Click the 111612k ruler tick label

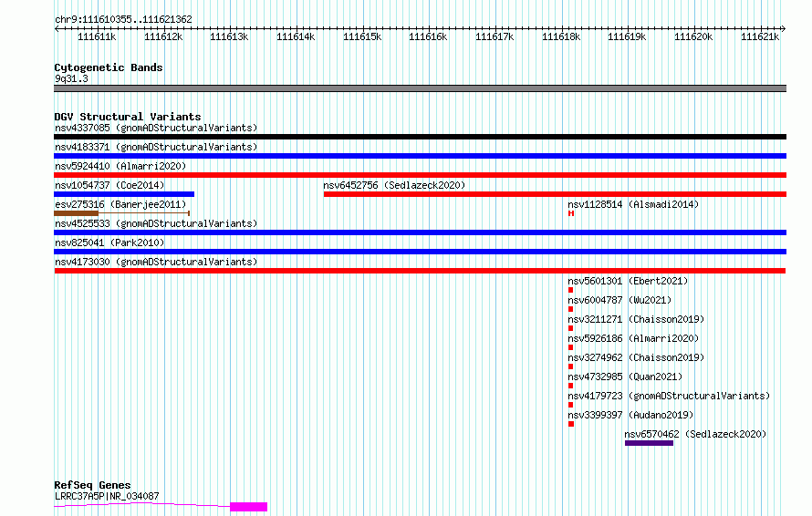[163, 36]
